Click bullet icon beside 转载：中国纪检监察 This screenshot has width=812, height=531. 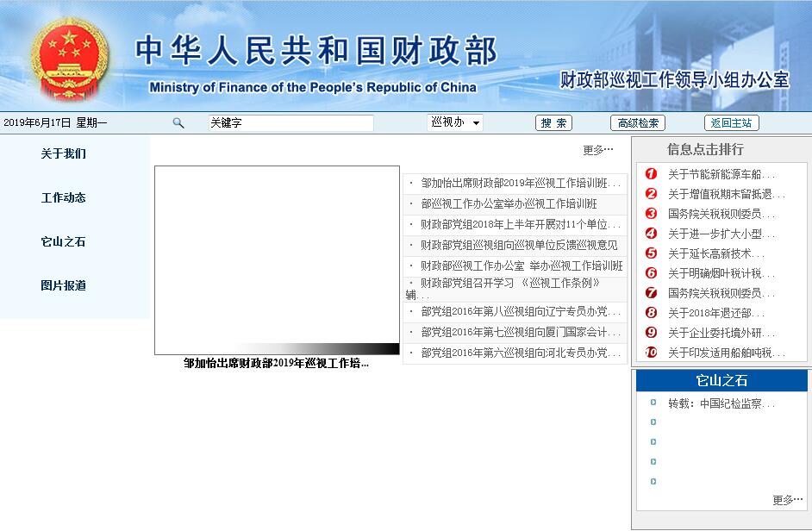(x=653, y=403)
